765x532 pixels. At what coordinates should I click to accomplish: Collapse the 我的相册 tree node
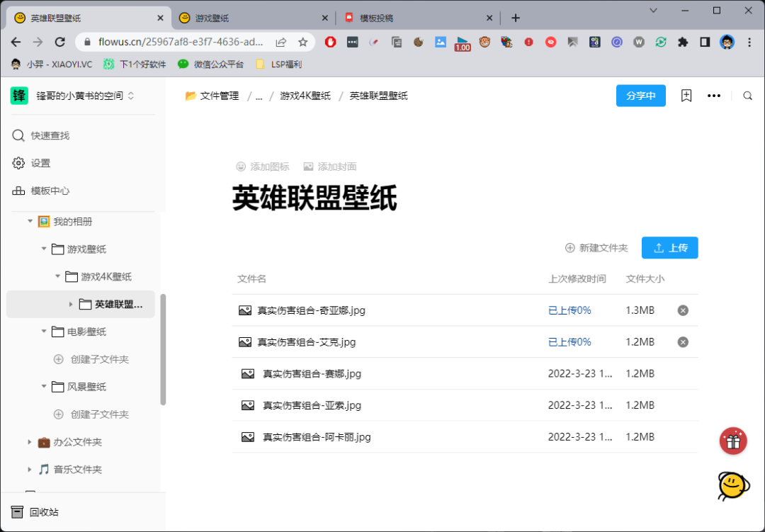(30, 222)
